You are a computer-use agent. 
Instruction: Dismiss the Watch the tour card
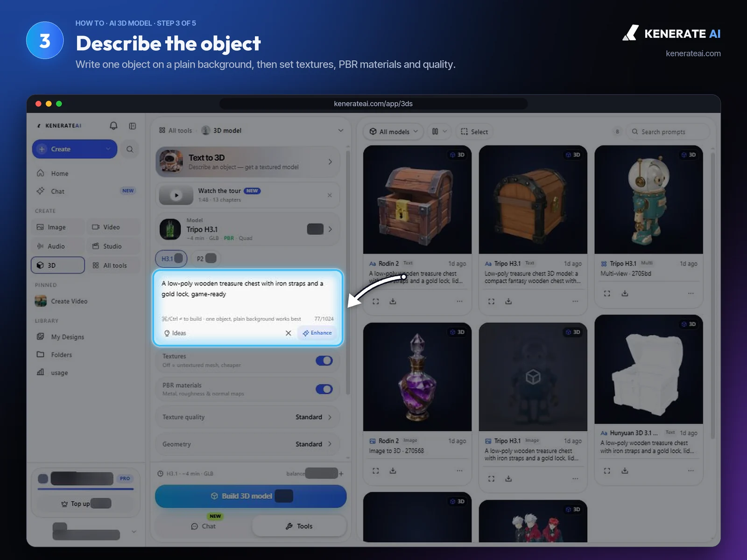[330, 195]
